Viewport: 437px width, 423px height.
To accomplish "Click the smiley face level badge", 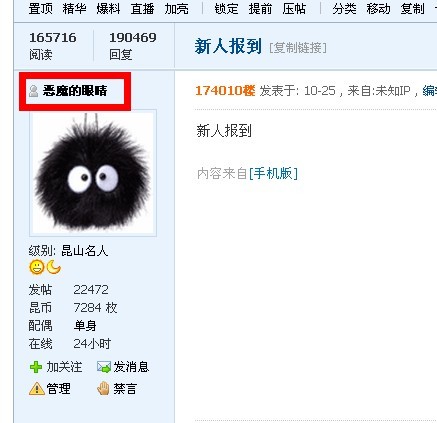I will [37, 268].
